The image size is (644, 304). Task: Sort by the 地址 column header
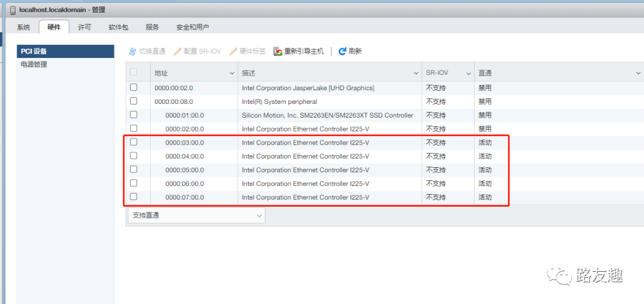[161, 73]
